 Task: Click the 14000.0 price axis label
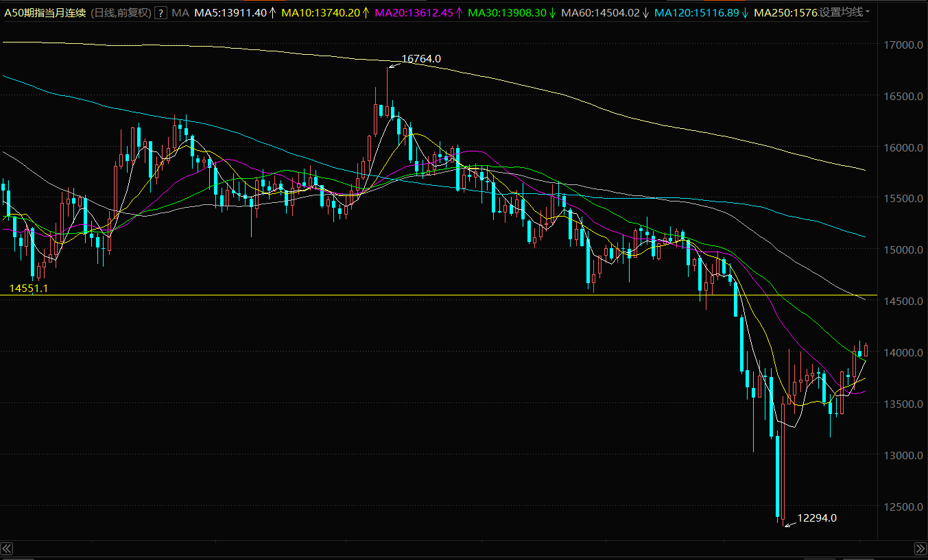tap(902, 352)
